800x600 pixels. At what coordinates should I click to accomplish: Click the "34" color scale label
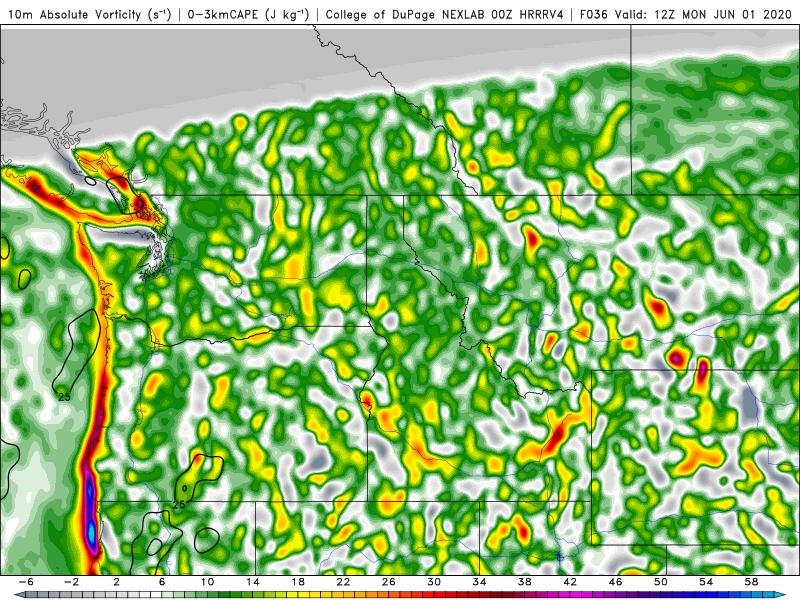pos(479,582)
